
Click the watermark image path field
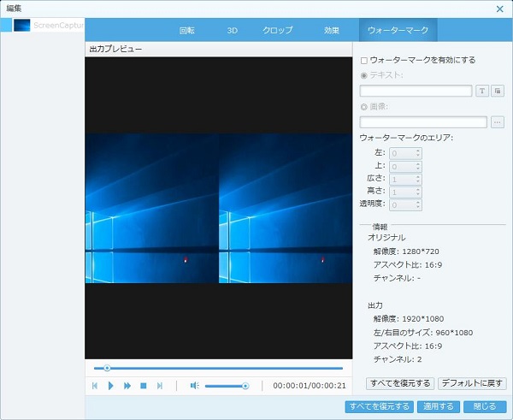click(423, 122)
